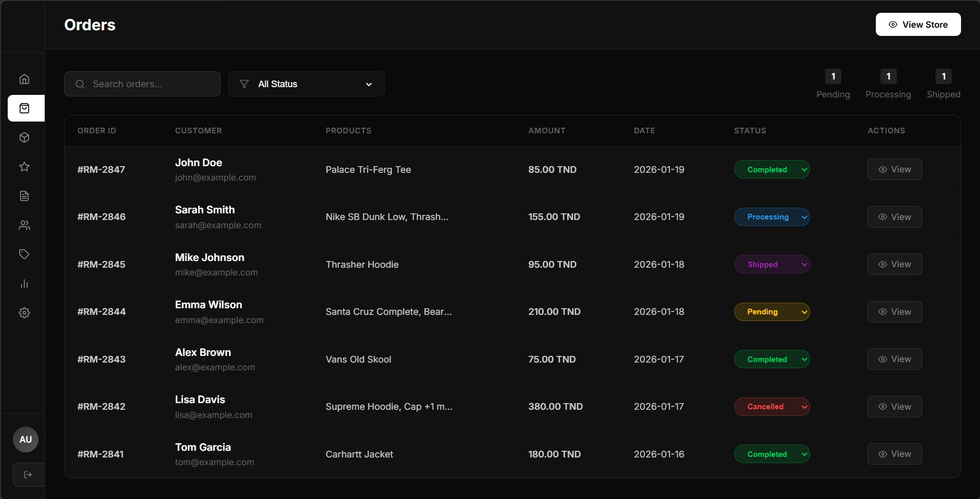Click product Vans Old Skool
The image size is (980, 499).
tap(359, 360)
